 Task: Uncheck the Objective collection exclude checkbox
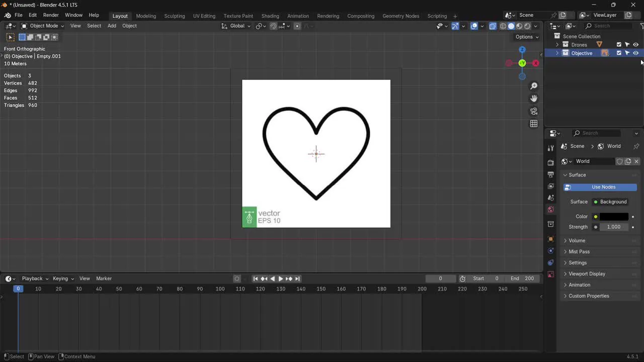pos(619,53)
